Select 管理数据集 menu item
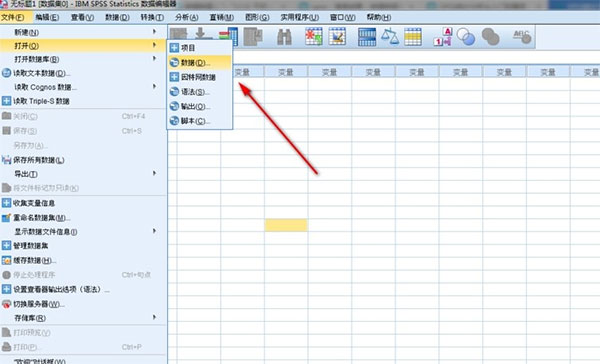Image resolution: width=600 pixels, height=364 pixels. click(83, 246)
